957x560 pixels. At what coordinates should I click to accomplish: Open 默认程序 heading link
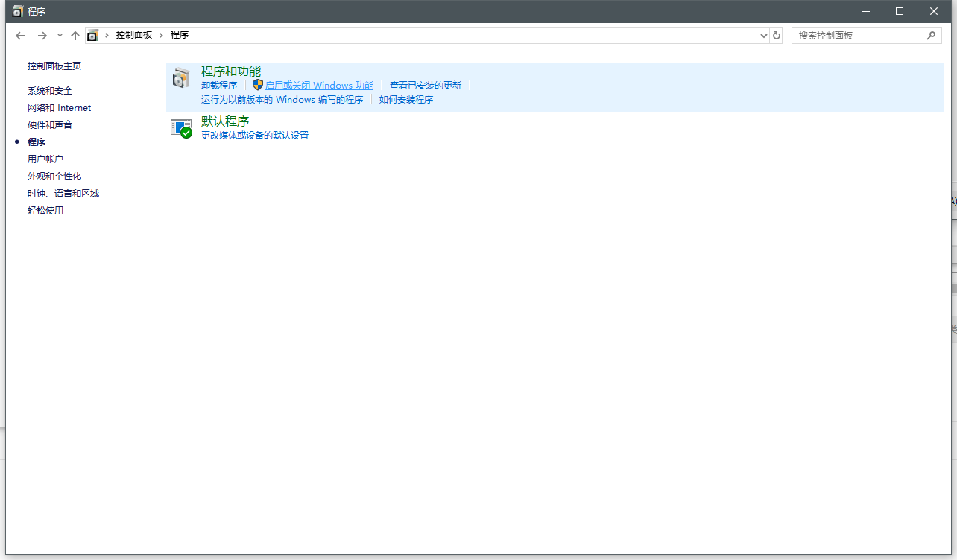click(225, 121)
